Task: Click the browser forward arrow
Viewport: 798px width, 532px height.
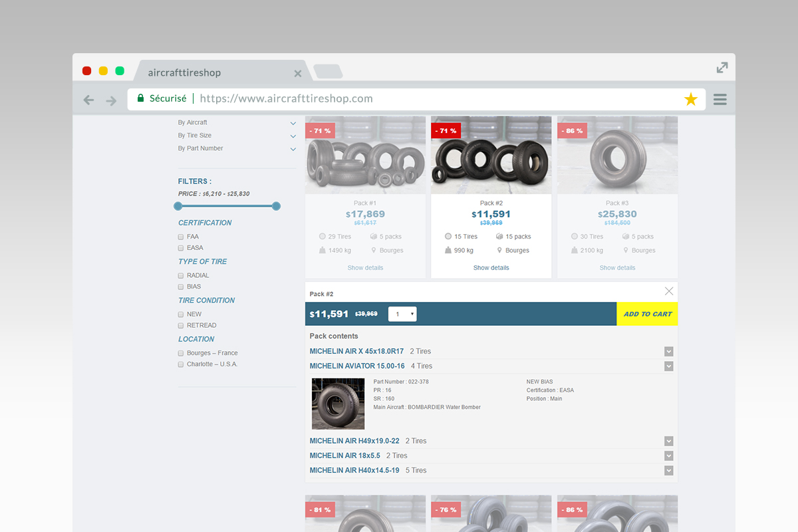Action: 111,100
